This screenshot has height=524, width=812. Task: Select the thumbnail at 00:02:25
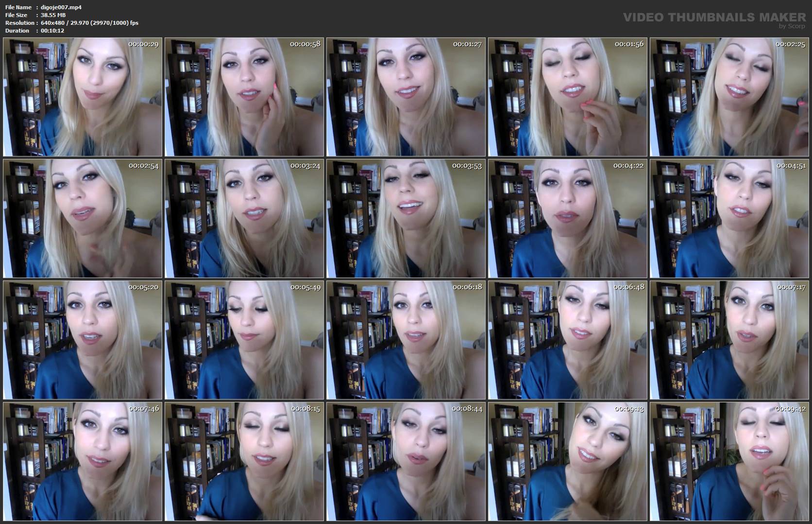(729, 97)
